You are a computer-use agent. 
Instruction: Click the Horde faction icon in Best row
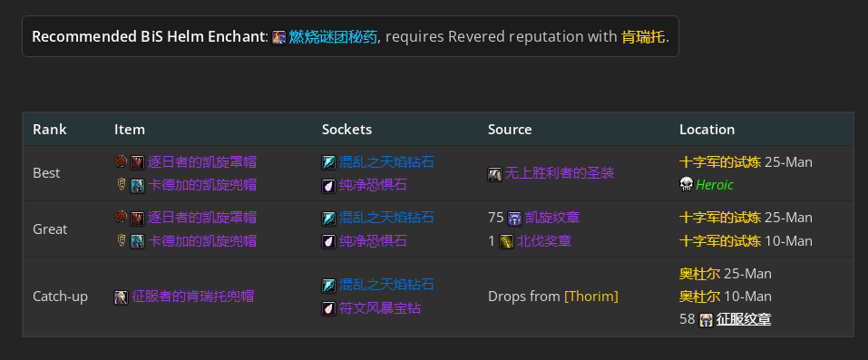121,161
